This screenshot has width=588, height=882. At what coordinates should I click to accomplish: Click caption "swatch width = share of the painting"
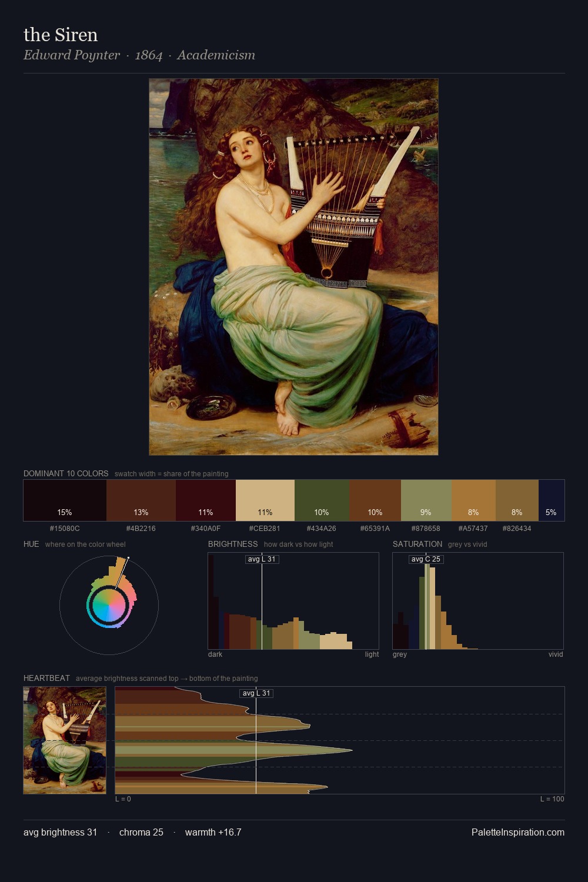172,474
